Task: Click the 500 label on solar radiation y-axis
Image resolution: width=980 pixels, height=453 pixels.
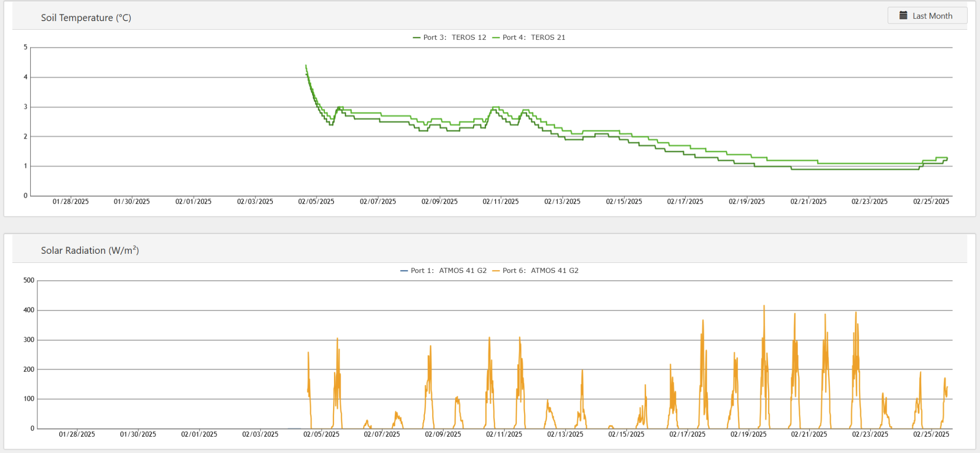Action: click(x=29, y=280)
